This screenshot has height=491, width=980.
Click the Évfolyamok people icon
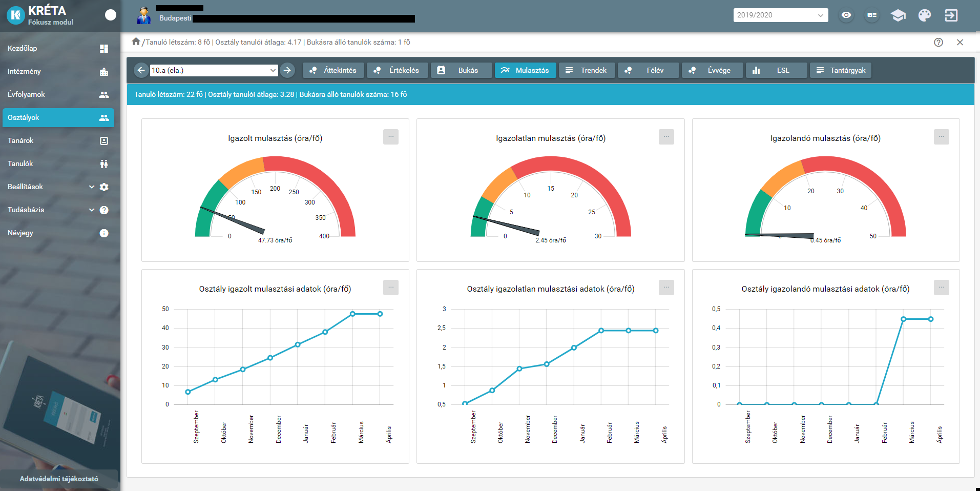pyautogui.click(x=104, y=95)
